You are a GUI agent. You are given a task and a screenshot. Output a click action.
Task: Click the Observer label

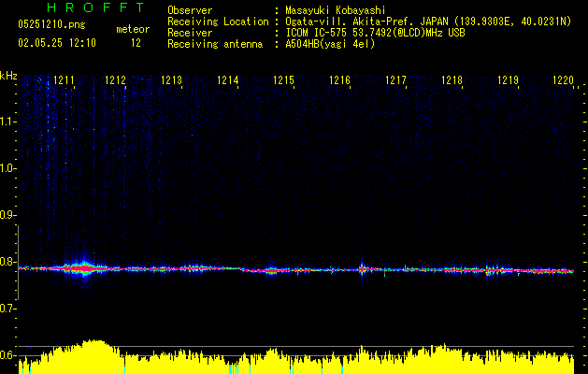point(190,10)
